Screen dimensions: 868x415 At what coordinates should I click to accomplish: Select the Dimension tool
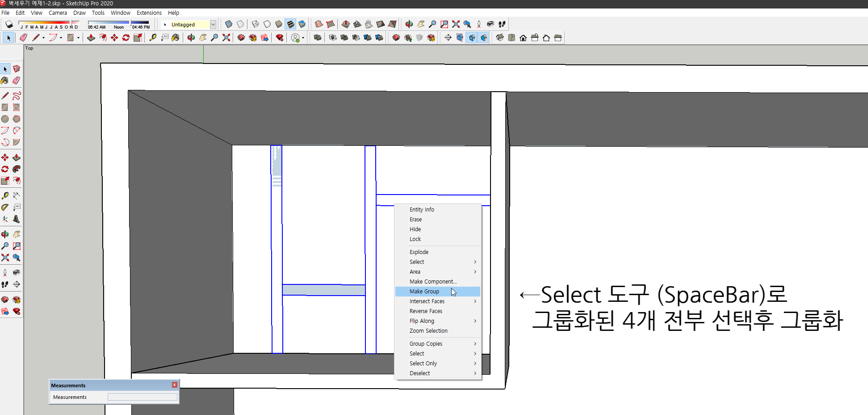17,195
